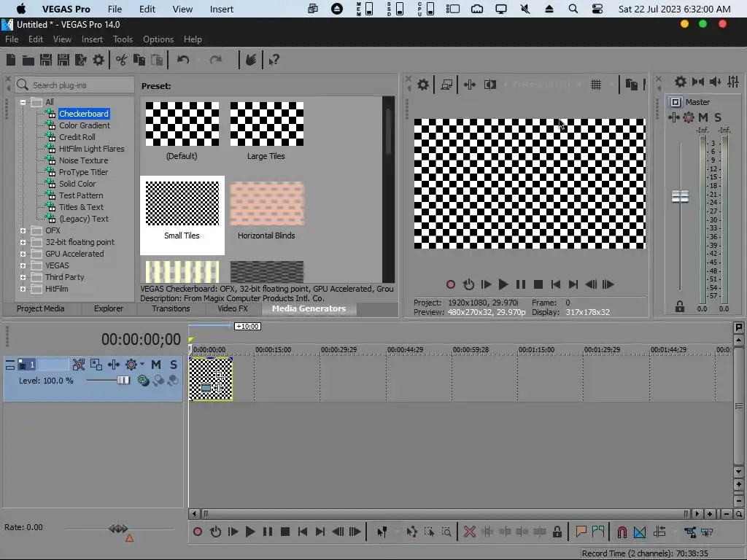Screen dimensions: 747x560
Task: Click the What's This help icon
Action: click(x=274, y=60)
